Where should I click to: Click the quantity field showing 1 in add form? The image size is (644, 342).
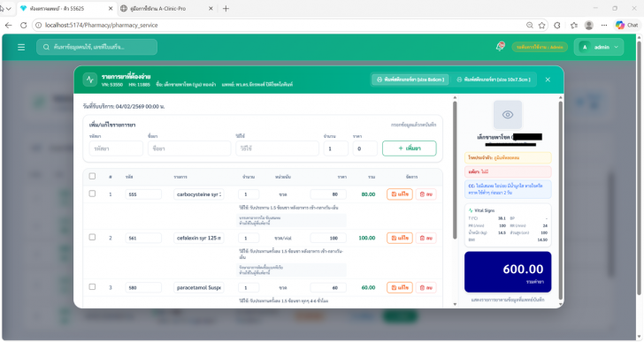tap(335, 148)
